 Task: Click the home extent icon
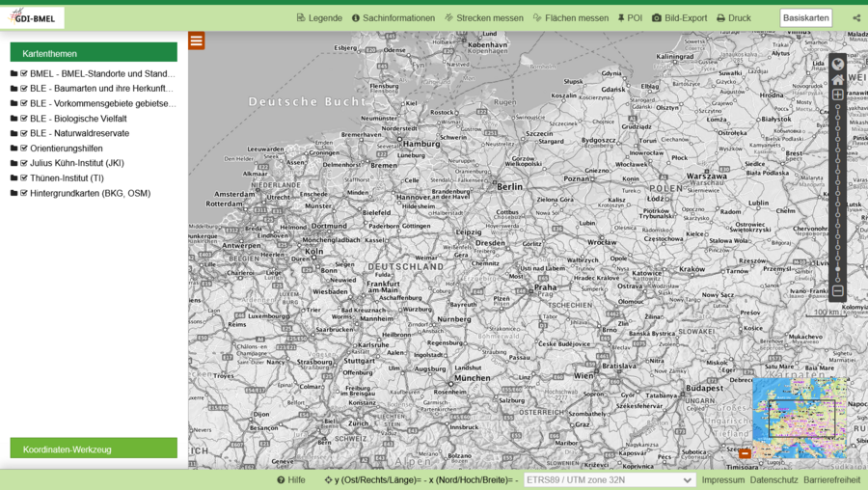coord(837,80)
